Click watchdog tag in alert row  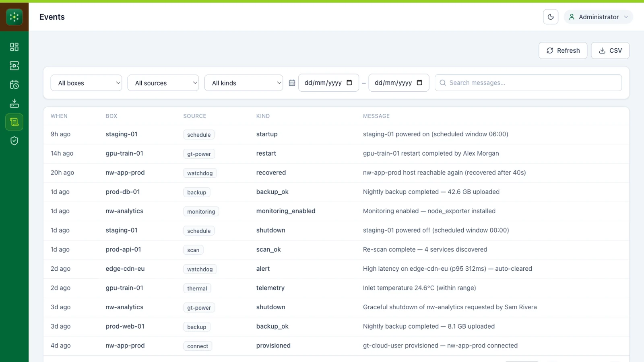(x=200, y=269)
